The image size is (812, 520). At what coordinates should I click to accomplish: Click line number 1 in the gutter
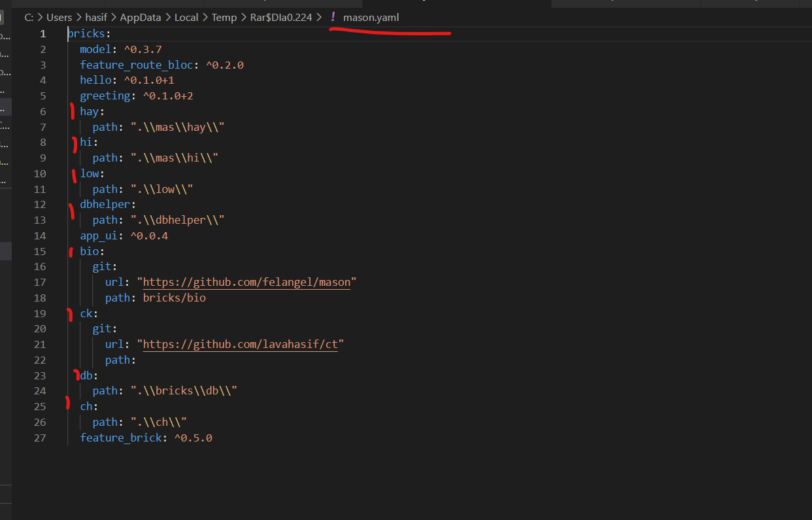(42, 33)
